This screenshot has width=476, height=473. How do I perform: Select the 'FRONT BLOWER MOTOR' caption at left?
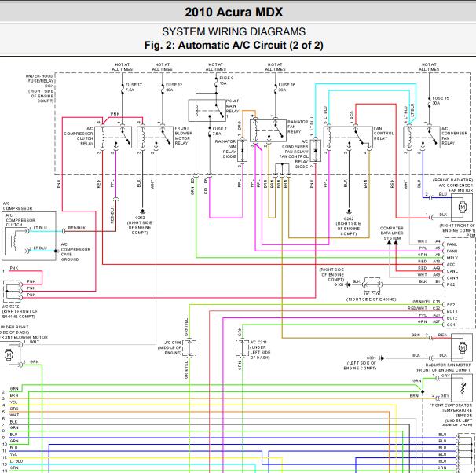coord(24,337)
